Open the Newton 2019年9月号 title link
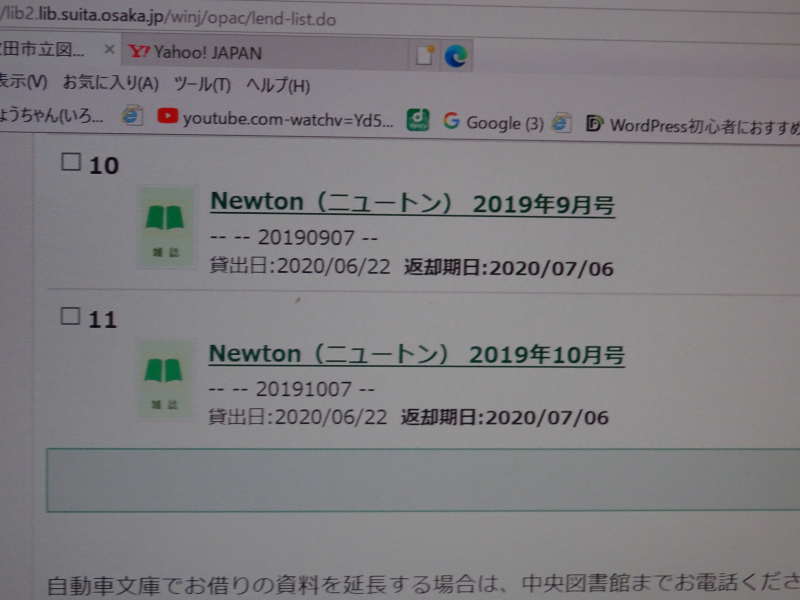 tap(412, 203)
